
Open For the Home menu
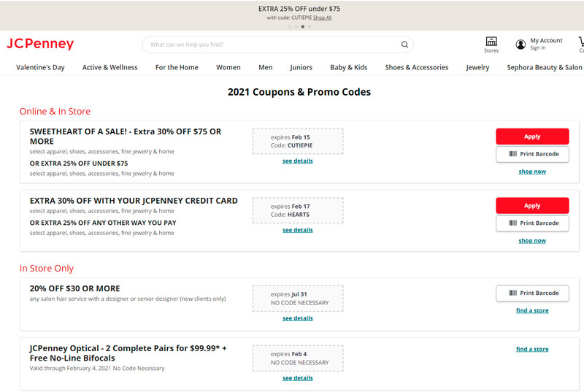coord(177,67)
